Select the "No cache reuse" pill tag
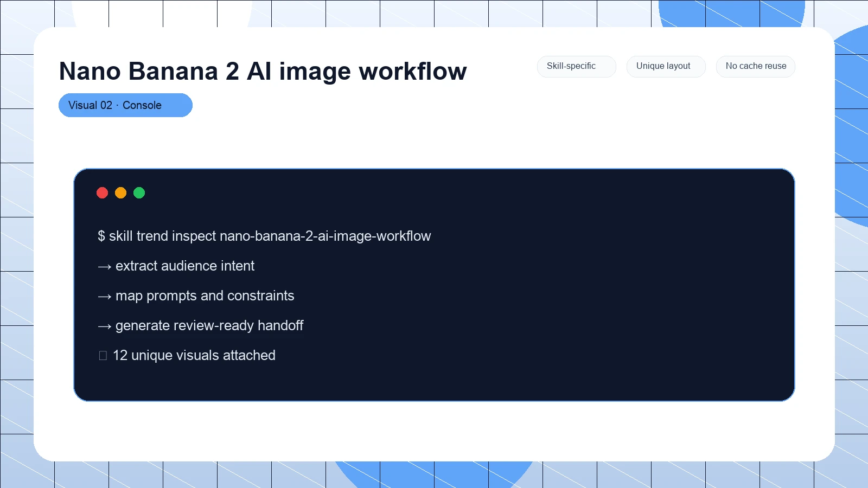Image resolution: width=868 pixels, height=488 pixels. coord(756,66)
